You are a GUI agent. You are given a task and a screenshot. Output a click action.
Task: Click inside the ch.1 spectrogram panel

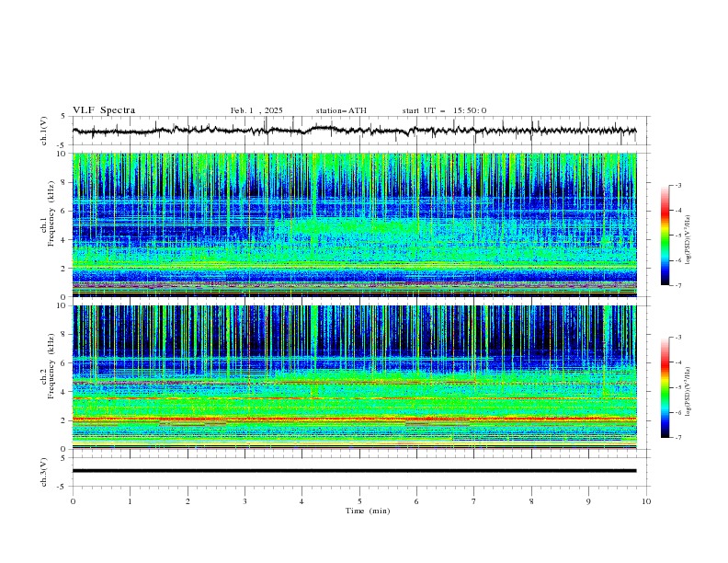(x=355, y=224)
